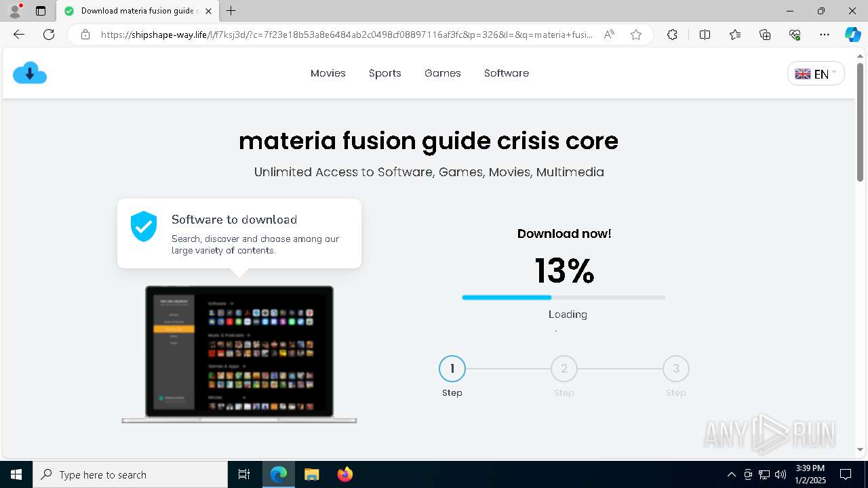This screenshot has width=868, height=488.
Task: Click the laptop preview image
Action: click(x=239, y=354)
